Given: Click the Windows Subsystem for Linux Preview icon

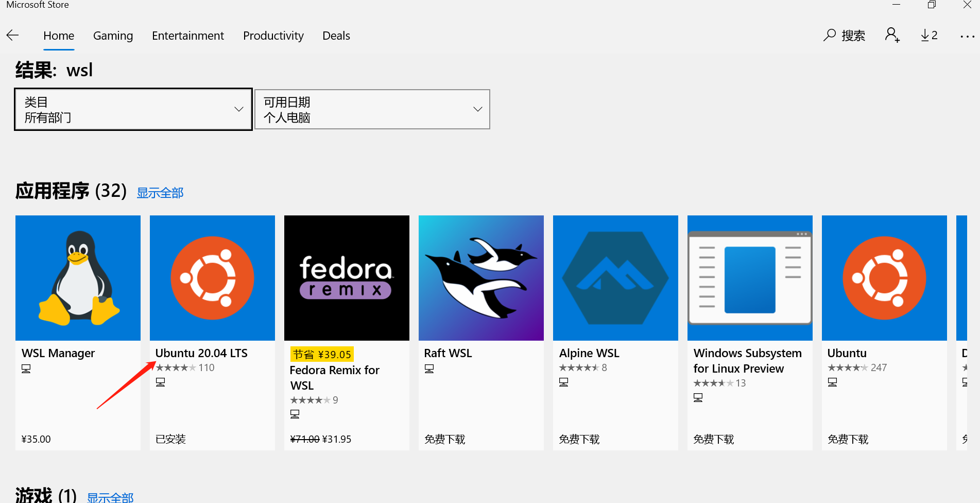Looking at the screenshot, I should [749, 278].
